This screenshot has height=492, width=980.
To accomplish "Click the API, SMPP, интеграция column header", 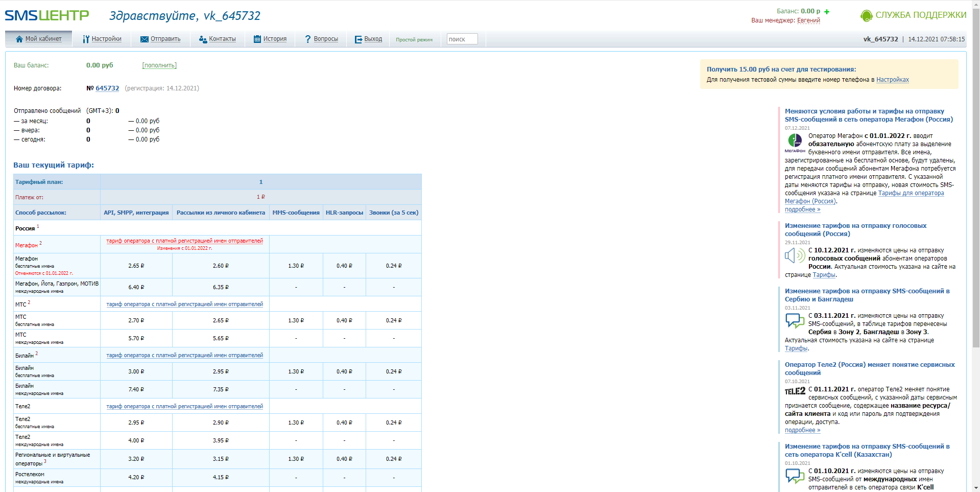I will coord(136,213).
